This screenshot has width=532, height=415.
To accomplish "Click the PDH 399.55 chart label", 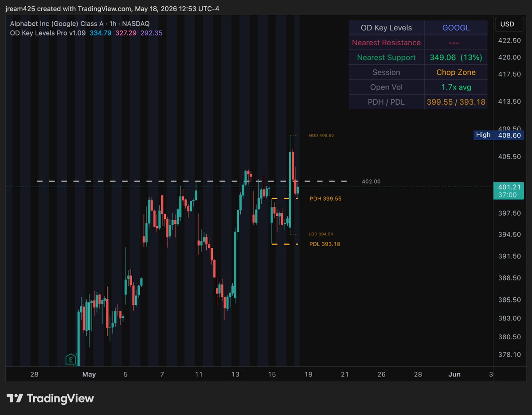I will 325,199.
